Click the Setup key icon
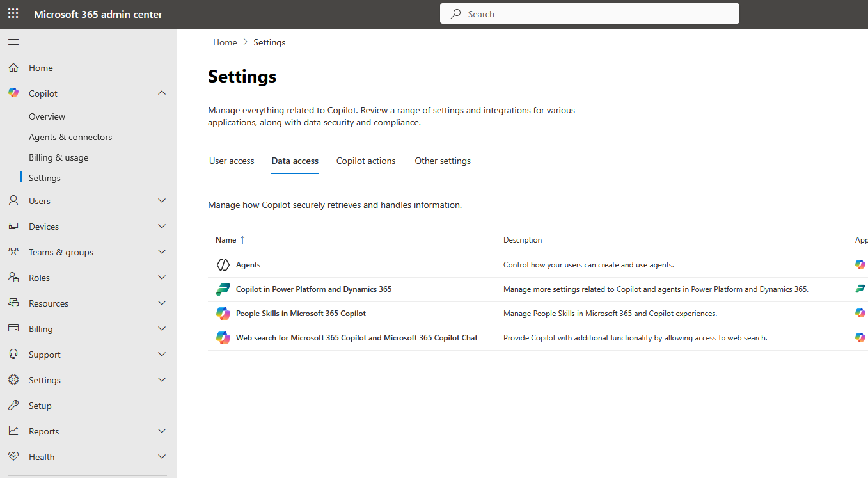This screenshot has height=478, width=868. (13, 405)
